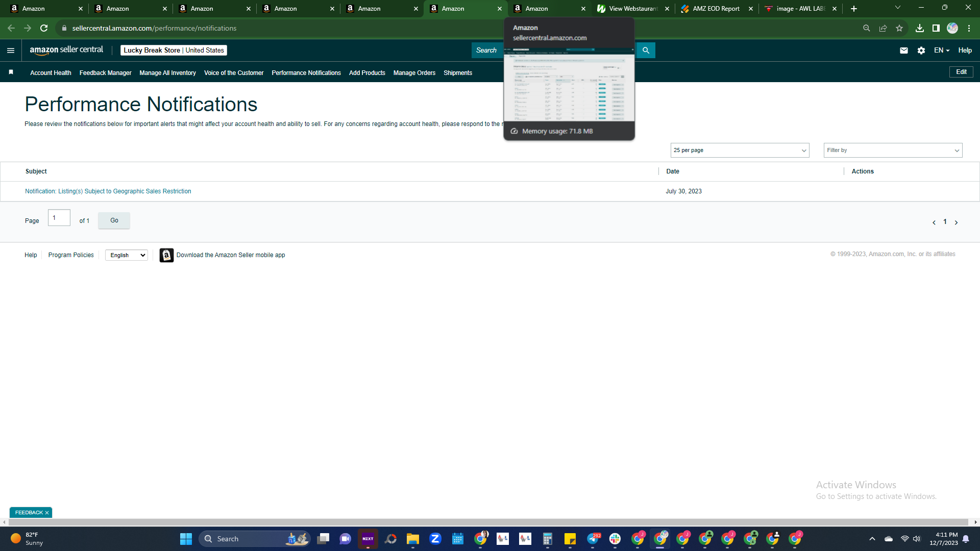Open Manage All Inventory in navigation bar
The height and width of the screenshot is (551, 980).
pyautogui.click(x=167, y=73)
